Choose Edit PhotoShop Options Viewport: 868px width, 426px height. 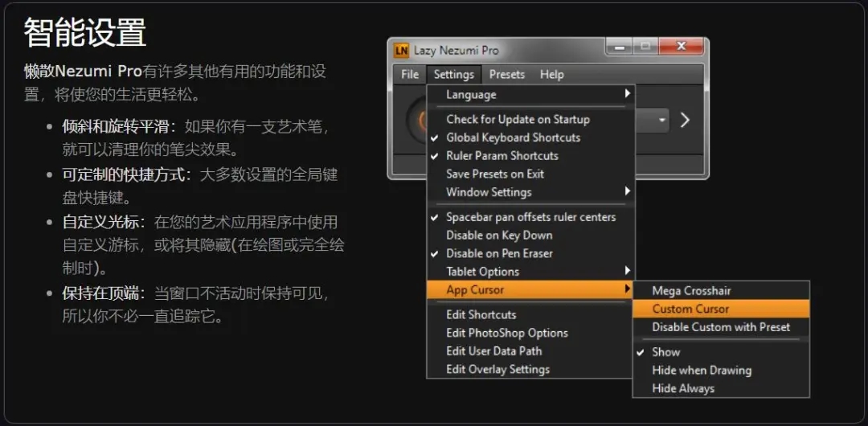531,333
